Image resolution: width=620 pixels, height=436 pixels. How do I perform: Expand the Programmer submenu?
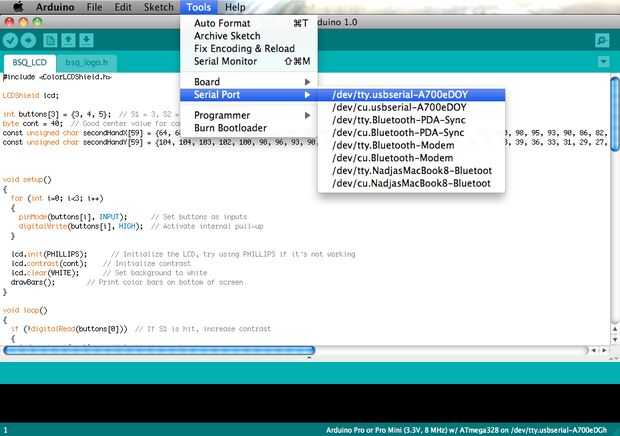click(249, 115)
